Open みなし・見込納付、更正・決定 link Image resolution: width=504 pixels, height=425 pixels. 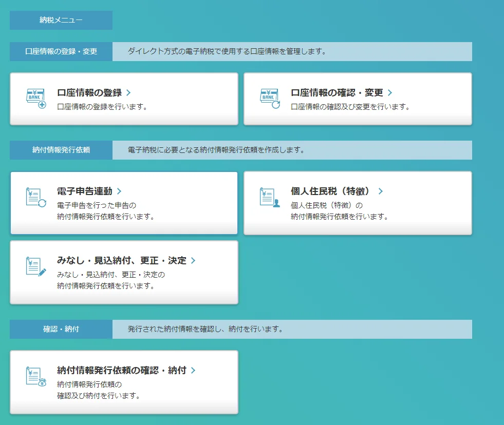(x=121, y=260)
